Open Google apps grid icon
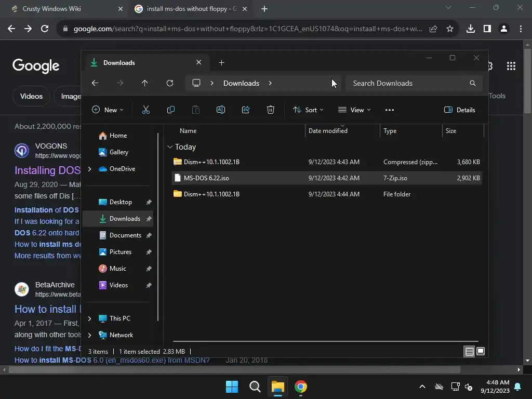The width and height of the screenshot is (532, 399). (511, 66)
